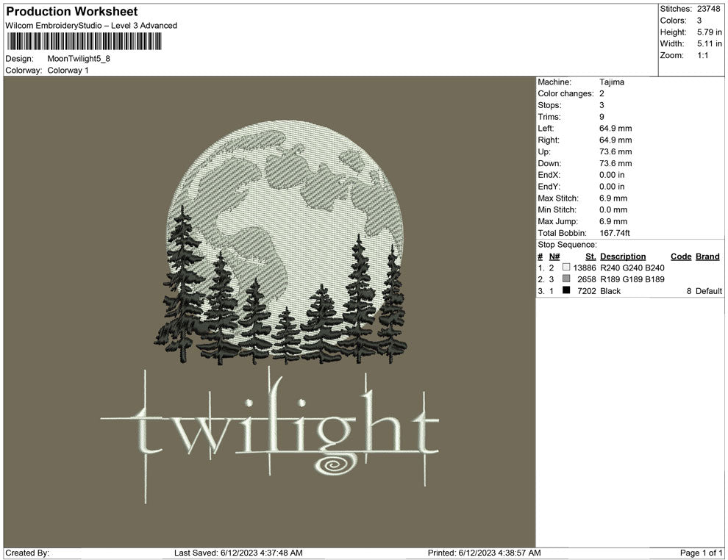Click 'Wilcom EmbroideryStudio – Level 3 Advanced' text

[x=91, y=26]
